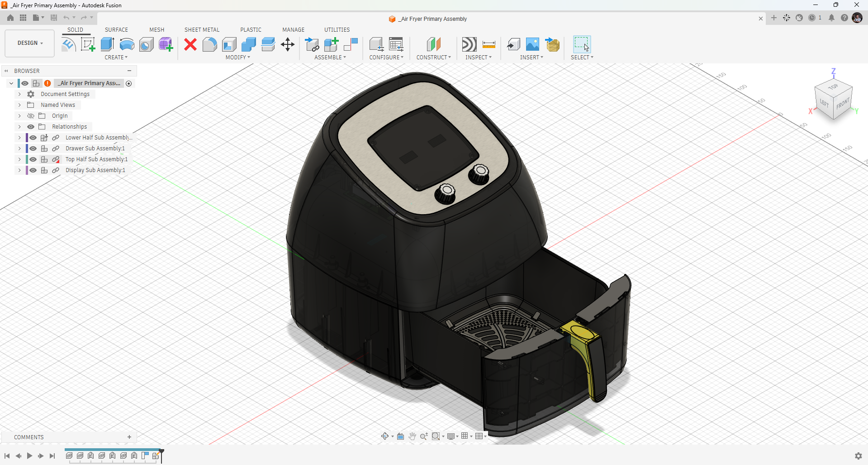This screenshot has height=465, width=868.
Task: Click the Create Form purple icon
Action: pyautogui.click(x=166, y=44)
